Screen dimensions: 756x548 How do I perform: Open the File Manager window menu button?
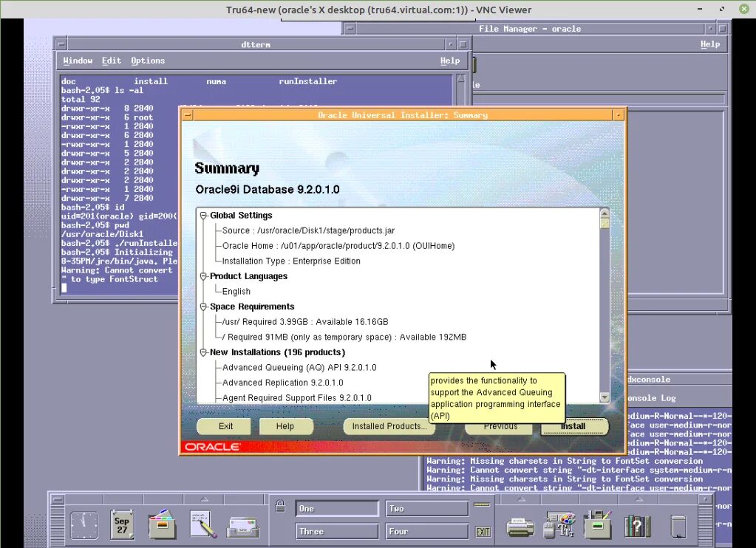[350, 29]
